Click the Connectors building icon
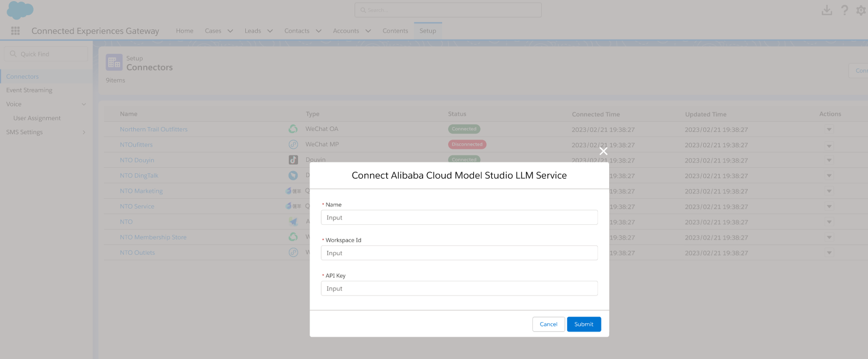This screenshot has height=359, width=868. coord(114,62)
